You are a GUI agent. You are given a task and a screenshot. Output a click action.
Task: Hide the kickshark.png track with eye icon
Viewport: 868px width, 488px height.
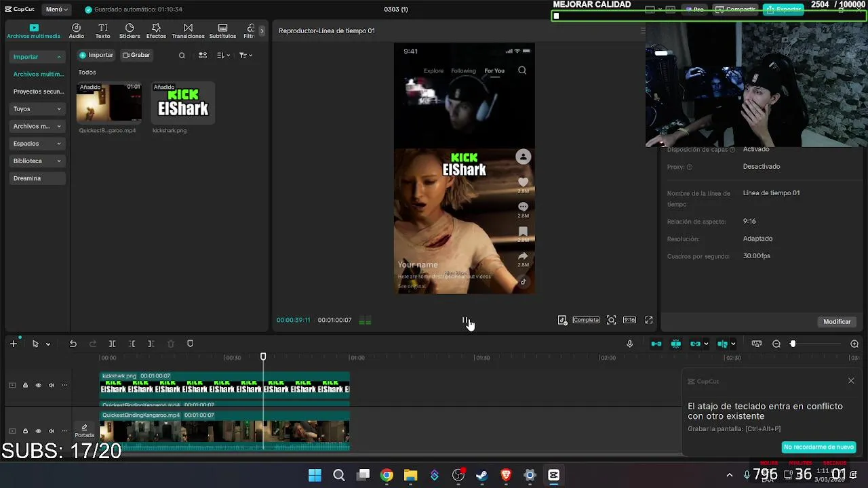pyautogui.click(x=38, y=385)
